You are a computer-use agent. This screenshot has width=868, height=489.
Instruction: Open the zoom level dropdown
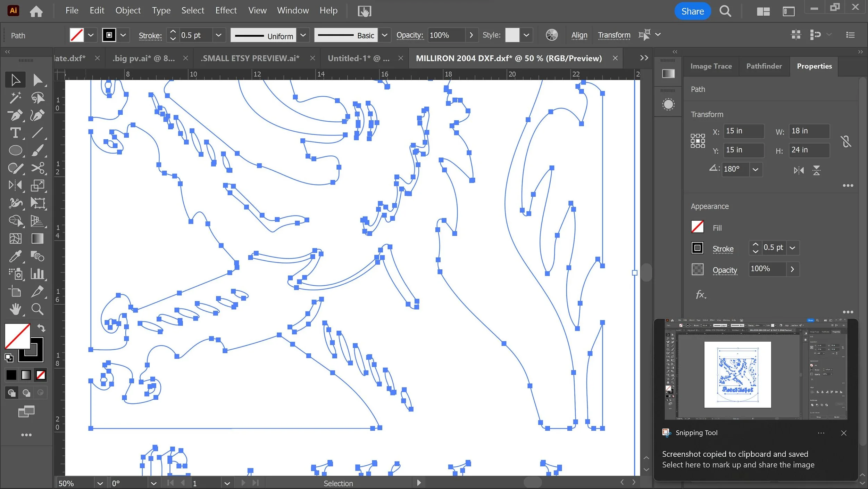pos(100,483)
